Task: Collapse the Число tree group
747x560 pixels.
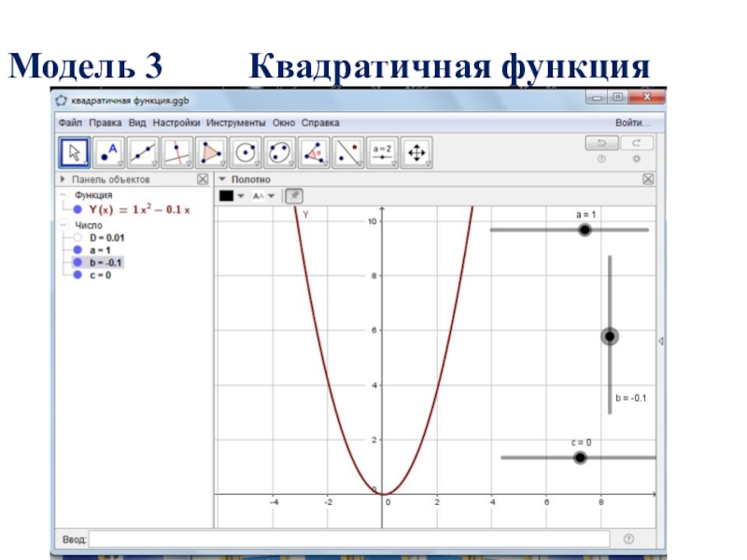Action: point(63,225)
